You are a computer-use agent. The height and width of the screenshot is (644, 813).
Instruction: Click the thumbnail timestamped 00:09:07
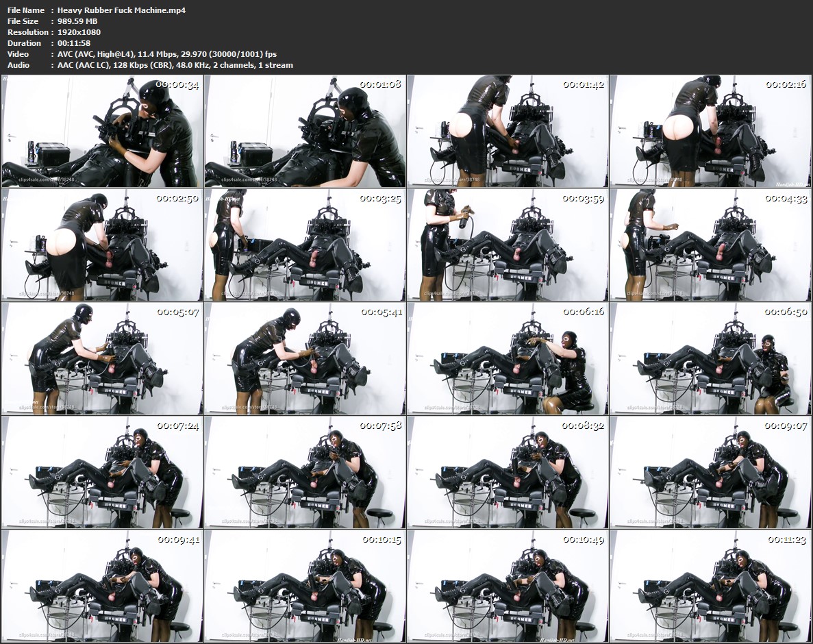pos(710,471)
